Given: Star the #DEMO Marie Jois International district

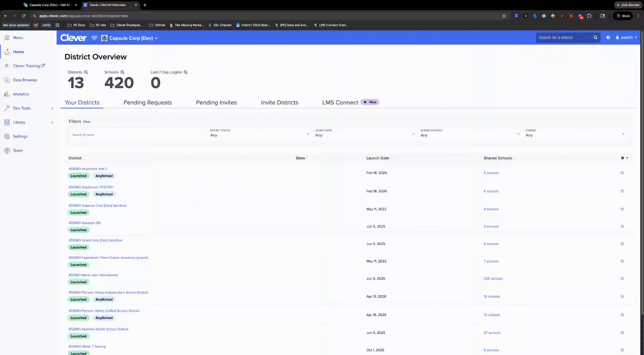Looking at the screenshot, I should click(x=622, y=278).
